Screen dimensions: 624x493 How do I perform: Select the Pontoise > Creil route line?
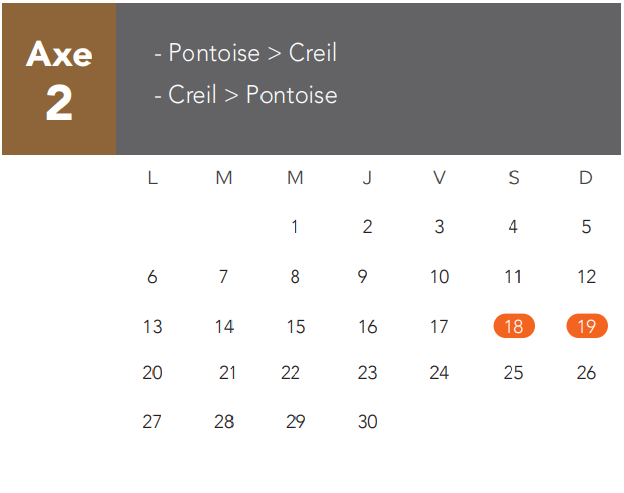(245, 53)
